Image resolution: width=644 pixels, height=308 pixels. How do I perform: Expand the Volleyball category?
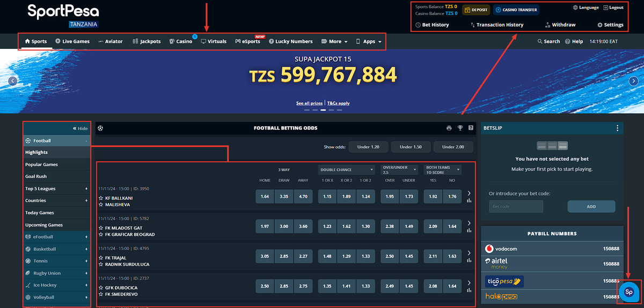pyautogui.click(x=56, y=297)
